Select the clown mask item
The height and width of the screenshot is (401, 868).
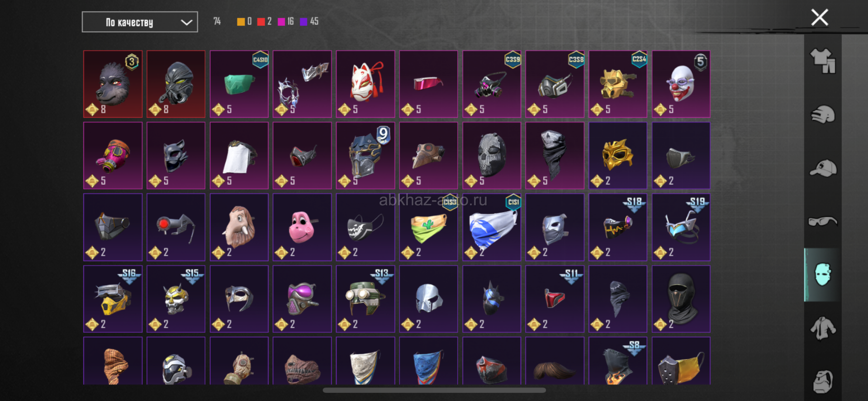[681, 84]
